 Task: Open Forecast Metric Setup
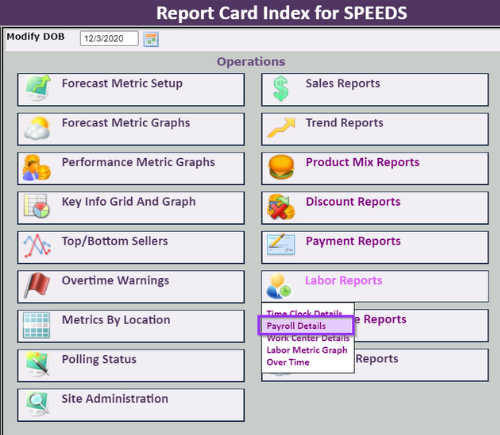(x=131, y=90)
